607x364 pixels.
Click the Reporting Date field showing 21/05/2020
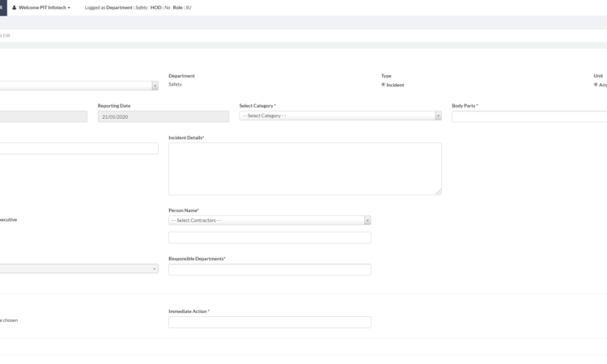pos(163,116)
